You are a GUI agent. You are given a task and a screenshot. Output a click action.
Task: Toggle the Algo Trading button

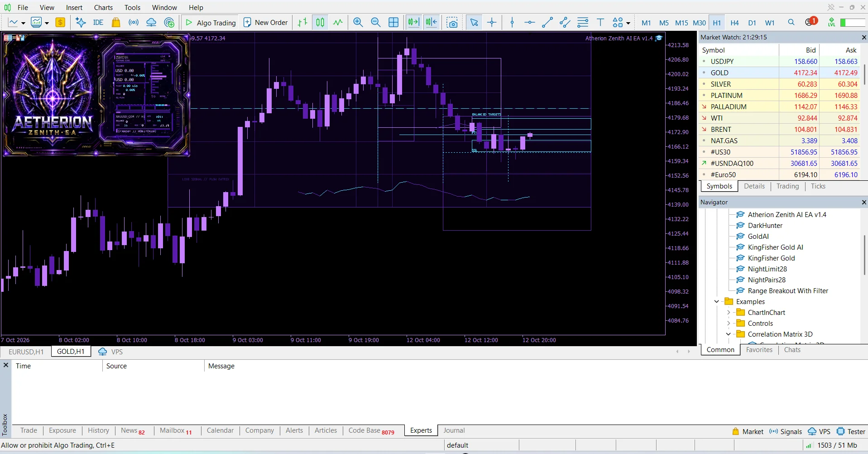pos(211,22)
